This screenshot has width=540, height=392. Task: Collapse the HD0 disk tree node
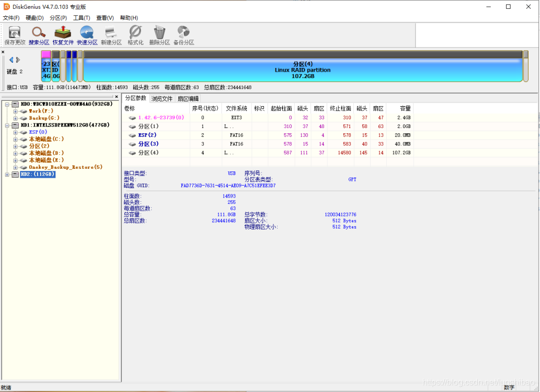coord(7,104)
